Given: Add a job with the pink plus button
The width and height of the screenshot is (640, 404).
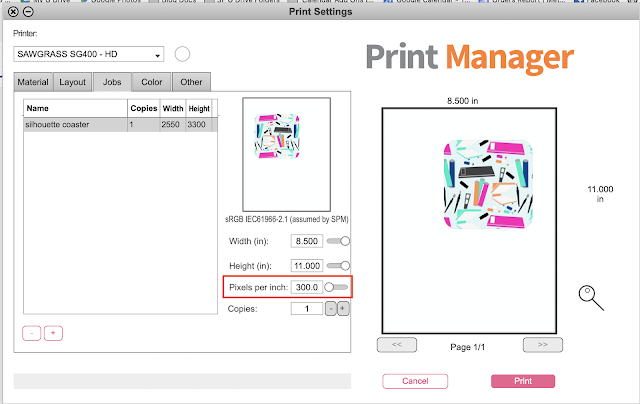Looking at the screenshot, I should pyautogui.click(x=53, y=333).
